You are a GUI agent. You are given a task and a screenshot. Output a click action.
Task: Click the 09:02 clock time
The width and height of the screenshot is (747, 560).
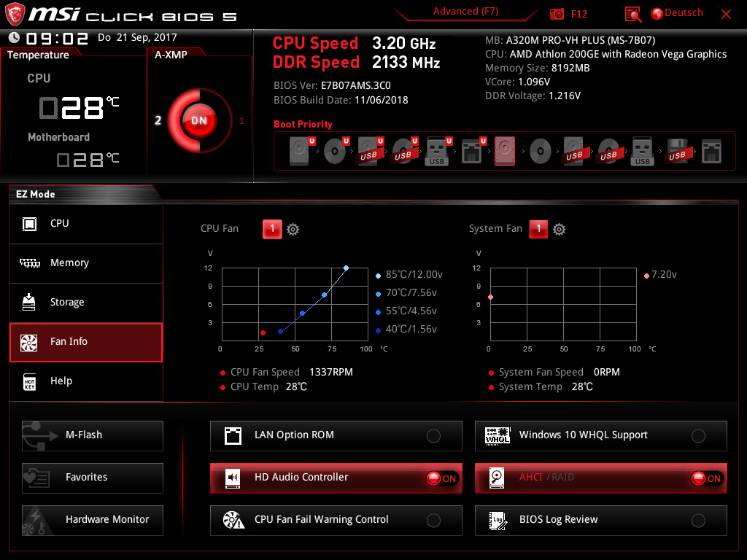[57, 38]
